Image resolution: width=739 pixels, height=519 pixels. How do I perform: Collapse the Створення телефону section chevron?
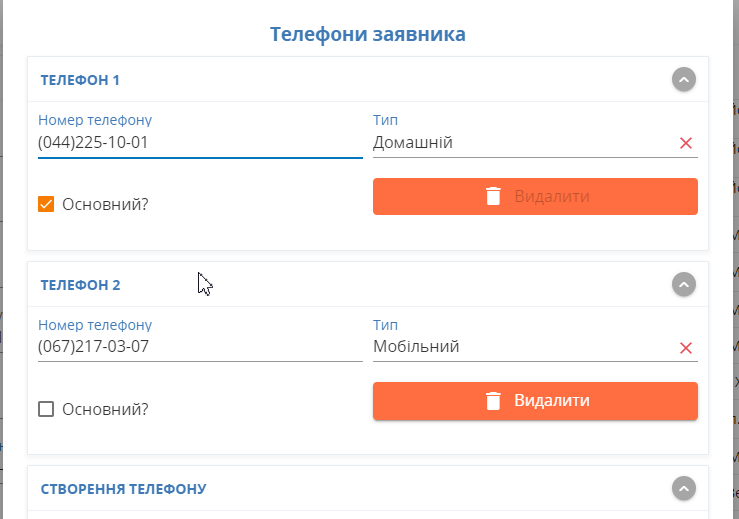tap(683, 489)
